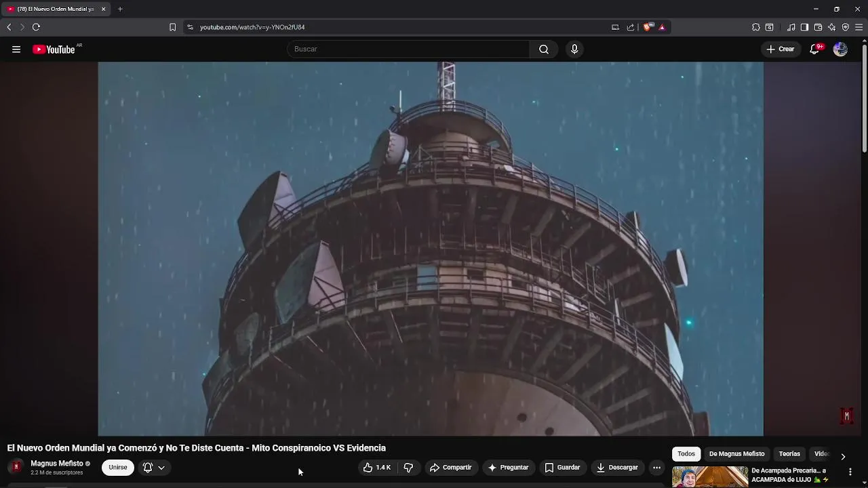This screenshot has height=488, width=868.
Task: Open the account avatar menu
Action: pyautogui.click(x=840, y=49)
